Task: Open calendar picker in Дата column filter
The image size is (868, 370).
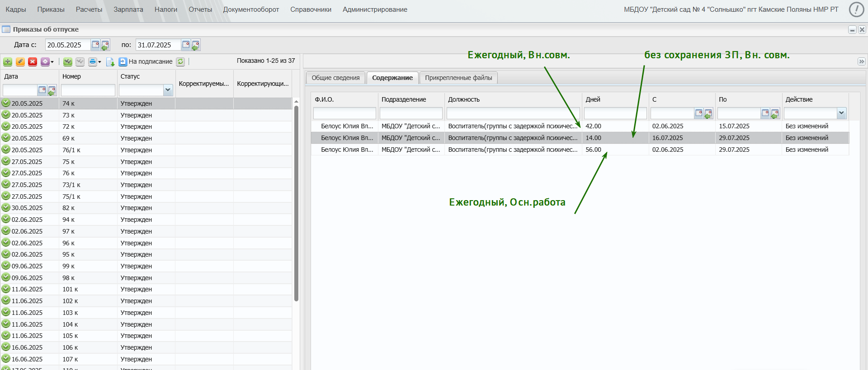Action: click(x=42, y=90)
